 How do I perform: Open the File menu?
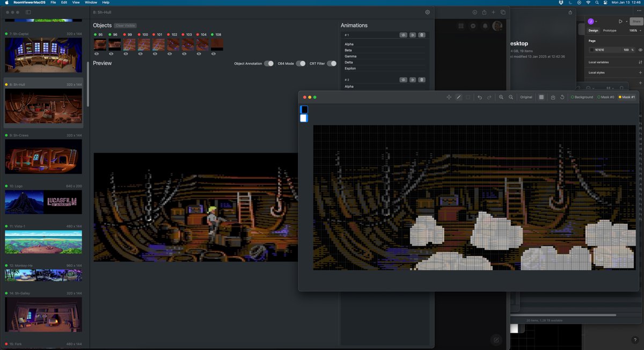(53, 3)
